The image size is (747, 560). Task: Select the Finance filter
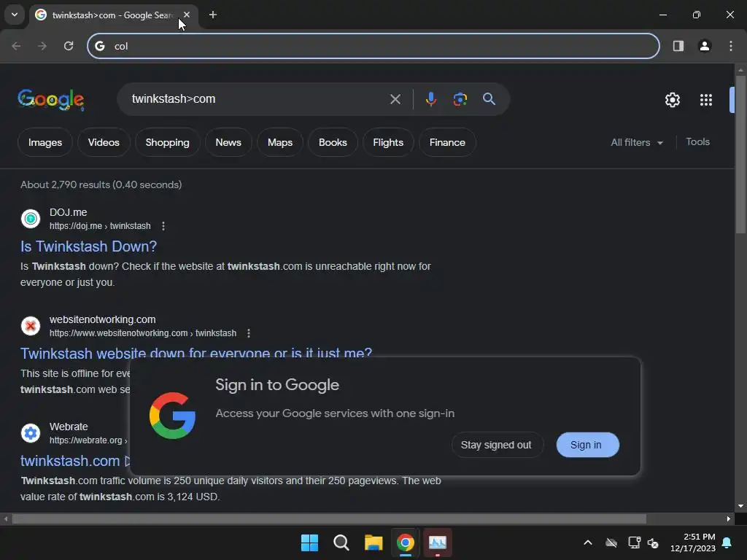(447, 142)
